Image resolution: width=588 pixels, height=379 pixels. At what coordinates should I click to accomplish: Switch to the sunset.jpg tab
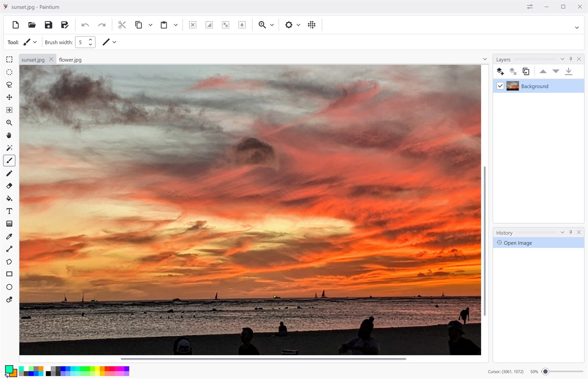click(33, 60)
